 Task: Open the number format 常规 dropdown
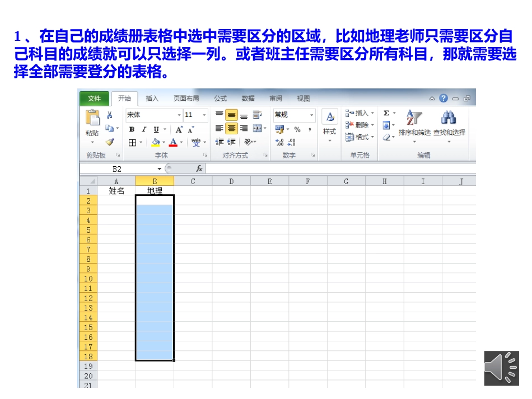point(311,115)
